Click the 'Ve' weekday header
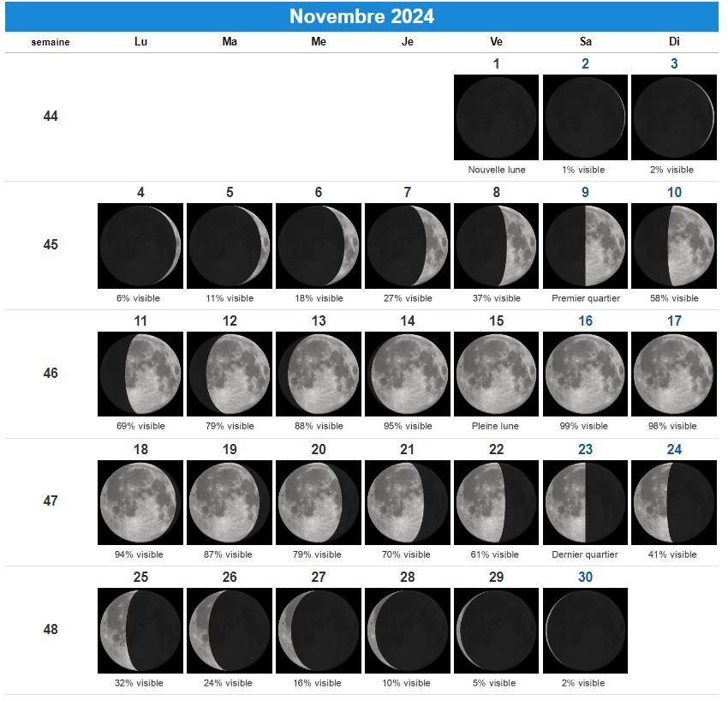This screenshot has height=701, width=728. [496, 42]
